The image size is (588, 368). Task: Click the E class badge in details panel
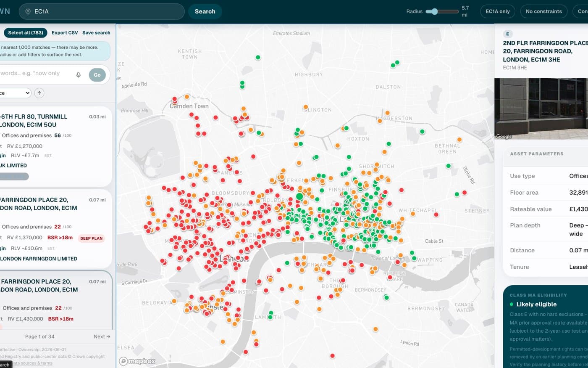(x=507, y=34)
